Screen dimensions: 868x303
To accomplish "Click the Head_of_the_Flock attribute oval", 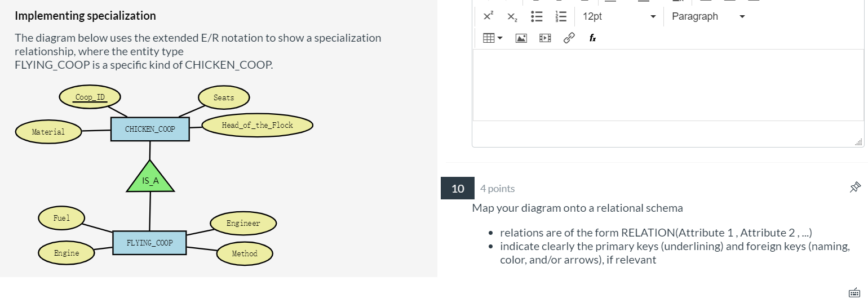I will point(257,125).
